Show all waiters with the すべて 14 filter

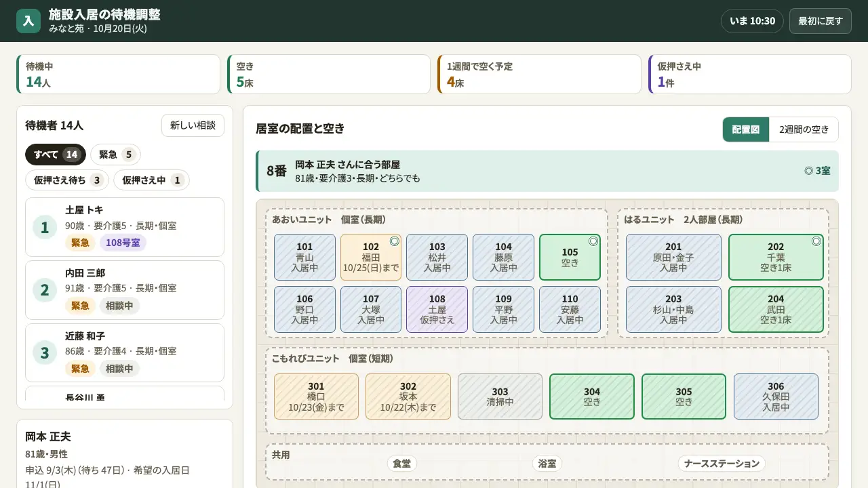(56, 155)
